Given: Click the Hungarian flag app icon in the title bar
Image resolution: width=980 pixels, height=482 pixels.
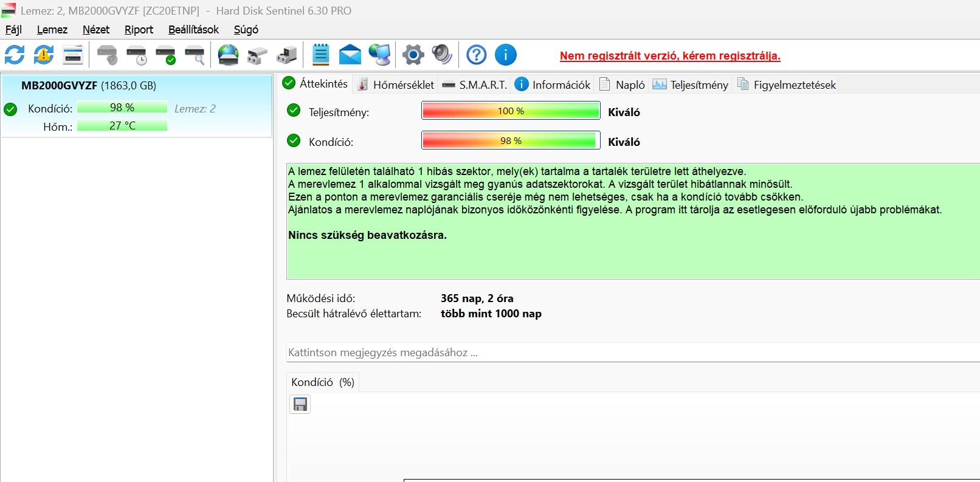Looking at the screenshot, I should pos(9,10).
